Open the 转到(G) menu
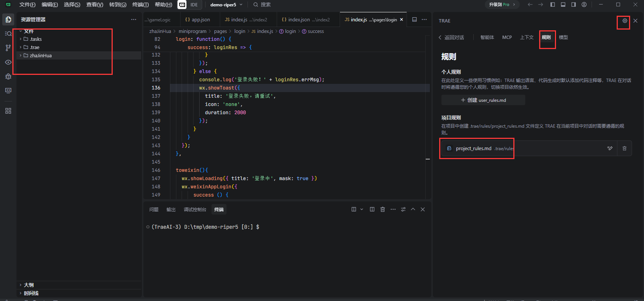644x301 pixels. tap(118, 4)
